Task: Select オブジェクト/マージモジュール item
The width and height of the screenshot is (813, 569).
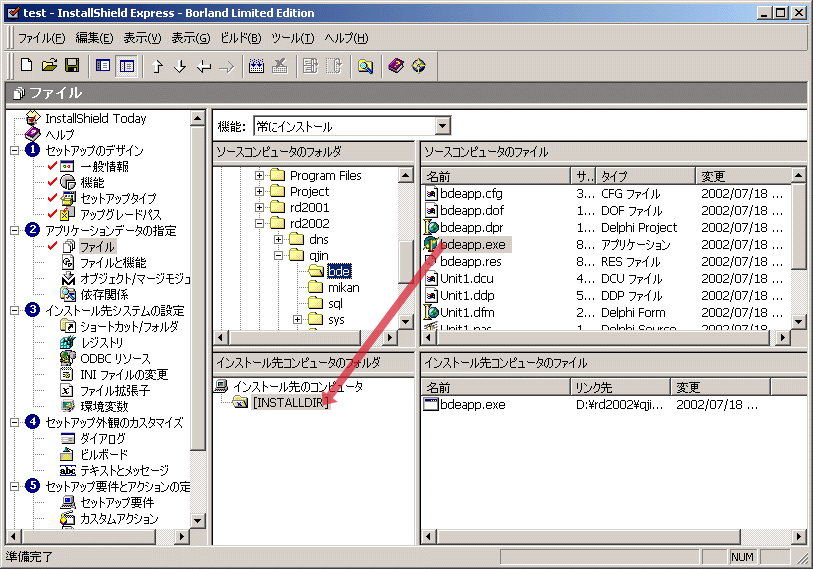Action: click(x=135, y=279)
